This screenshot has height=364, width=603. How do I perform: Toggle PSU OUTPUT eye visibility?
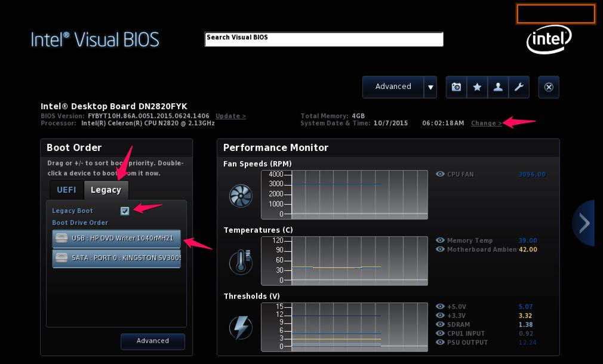(440, 342)
